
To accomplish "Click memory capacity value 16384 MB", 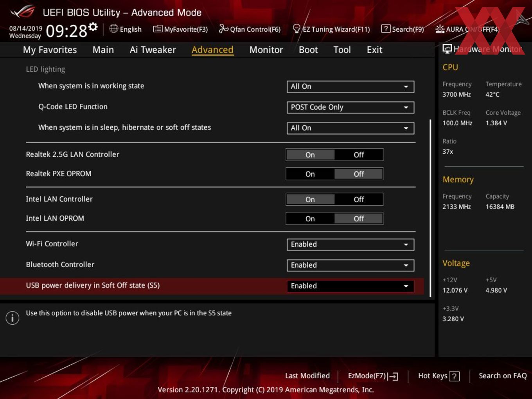I will (x=500, y=207).
